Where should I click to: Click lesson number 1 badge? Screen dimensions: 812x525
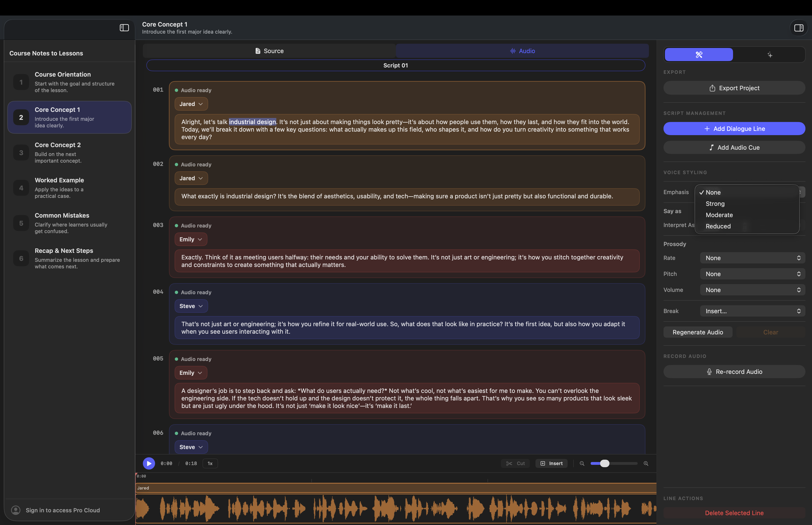tap(21, 82)
